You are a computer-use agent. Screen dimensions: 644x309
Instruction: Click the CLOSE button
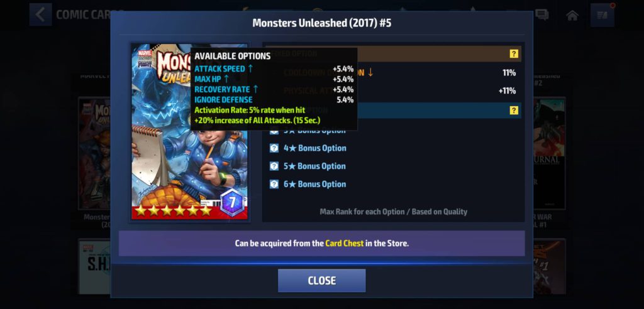321,281
